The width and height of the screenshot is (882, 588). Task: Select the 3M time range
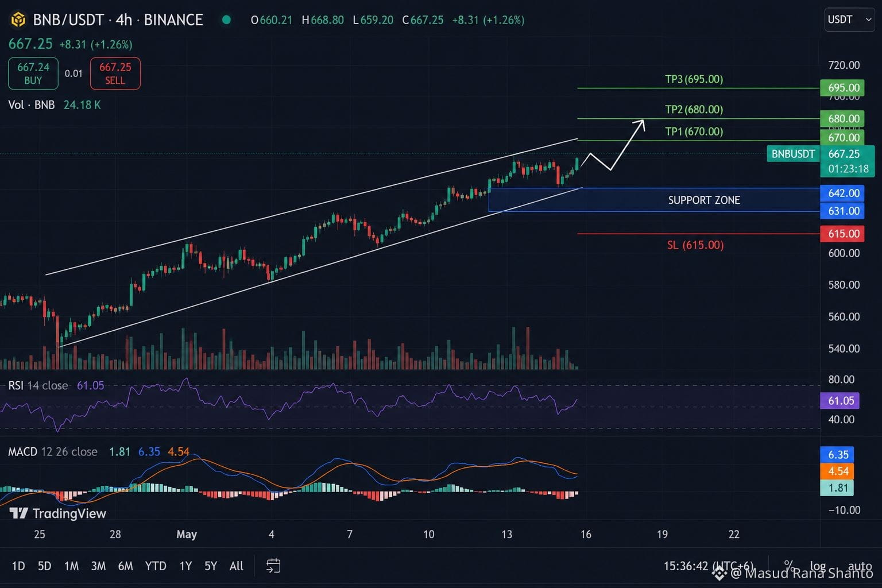click(98, 566)
